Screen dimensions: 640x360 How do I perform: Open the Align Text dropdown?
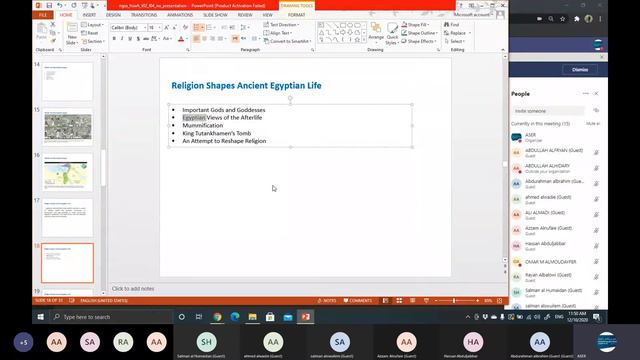pos(278,33)
